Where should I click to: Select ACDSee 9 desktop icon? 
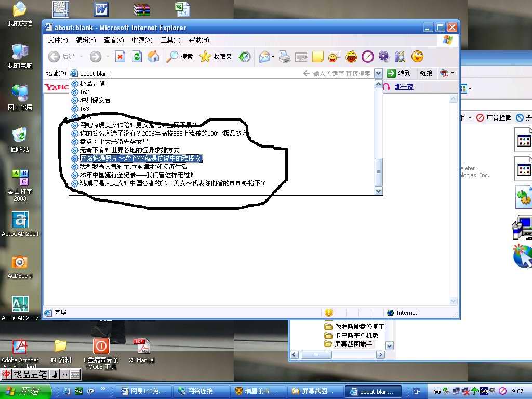(20, 267)
